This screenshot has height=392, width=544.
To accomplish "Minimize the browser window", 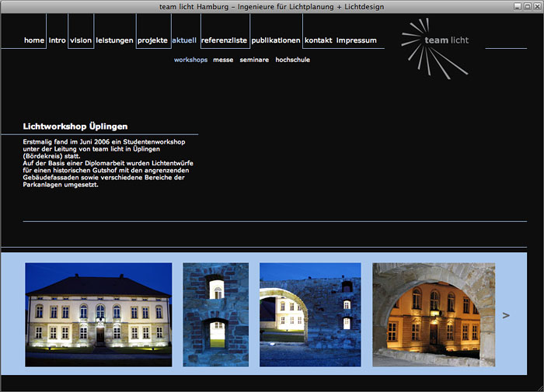I will tap(518, 6).
